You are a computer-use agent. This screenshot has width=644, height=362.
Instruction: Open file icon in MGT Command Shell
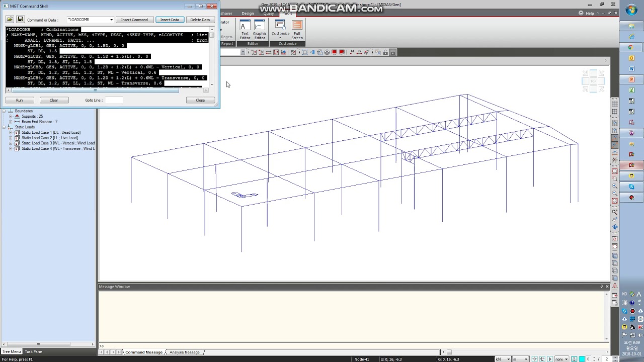click(x=10, y=19)
